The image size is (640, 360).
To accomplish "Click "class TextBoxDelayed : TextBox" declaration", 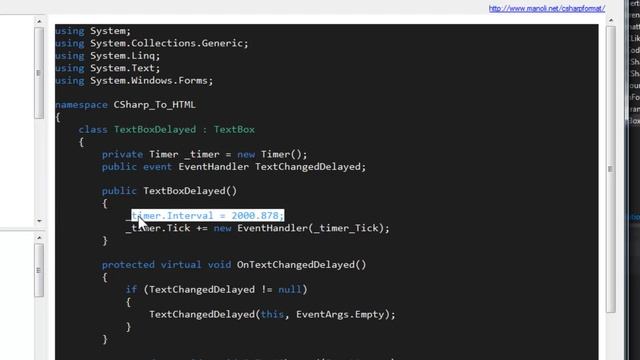I will coord(167,130).
